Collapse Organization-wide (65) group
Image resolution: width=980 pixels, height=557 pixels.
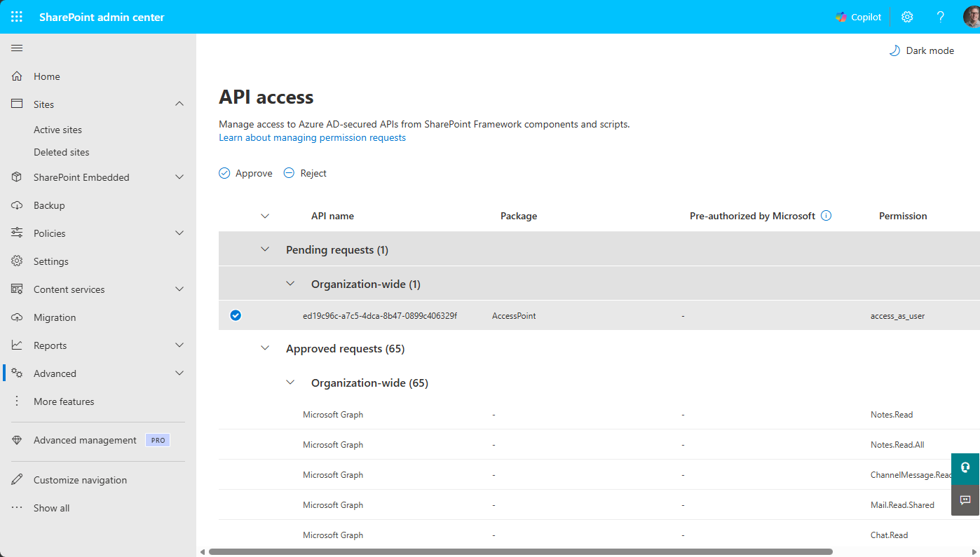coord(290,383)
